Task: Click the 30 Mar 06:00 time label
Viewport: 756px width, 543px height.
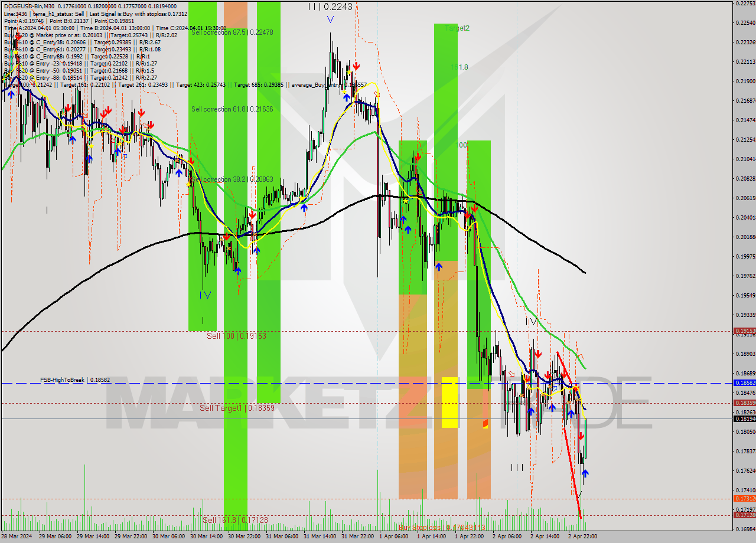Action: click(168, 537)
